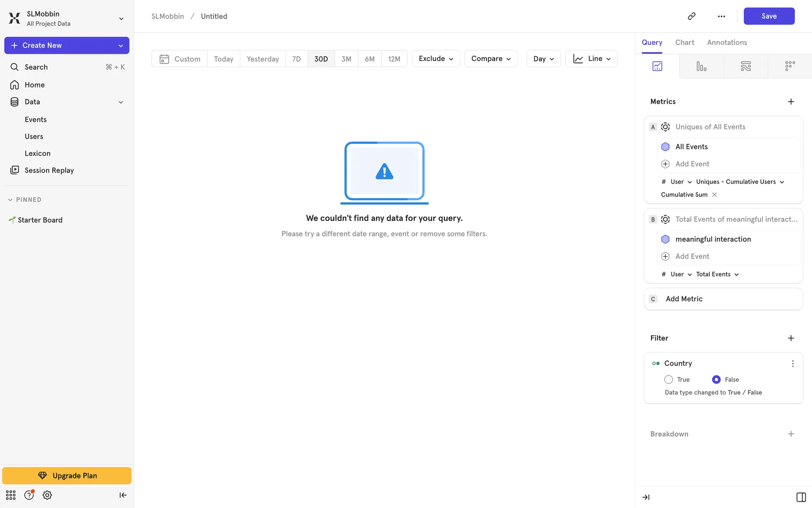Image resolution: width=812 pixels, height=508 pixels.
Task: Select the False radio button
Action: pos(716,379)
